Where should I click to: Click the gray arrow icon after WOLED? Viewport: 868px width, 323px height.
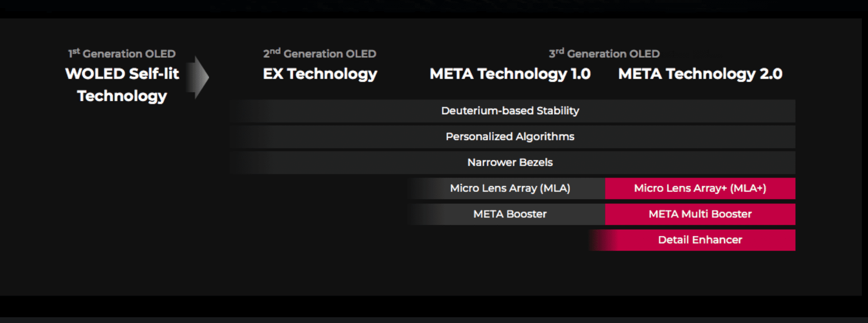[198, 77]
